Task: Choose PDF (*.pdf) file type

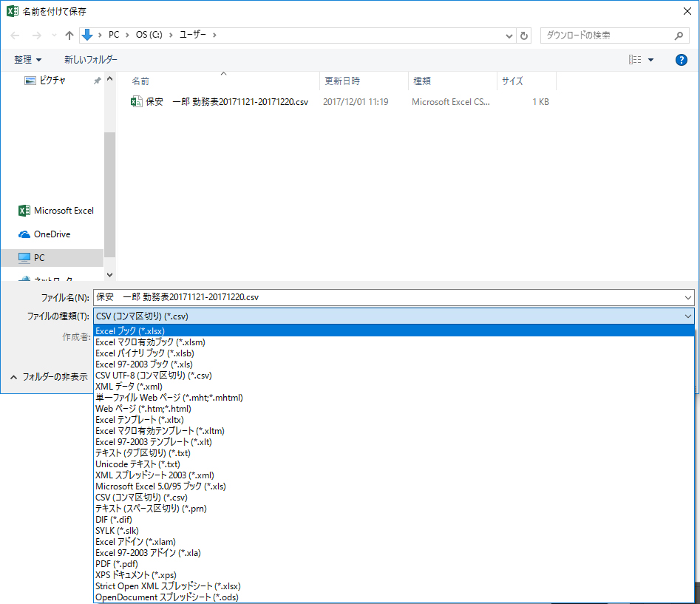Action: (394, 564)
